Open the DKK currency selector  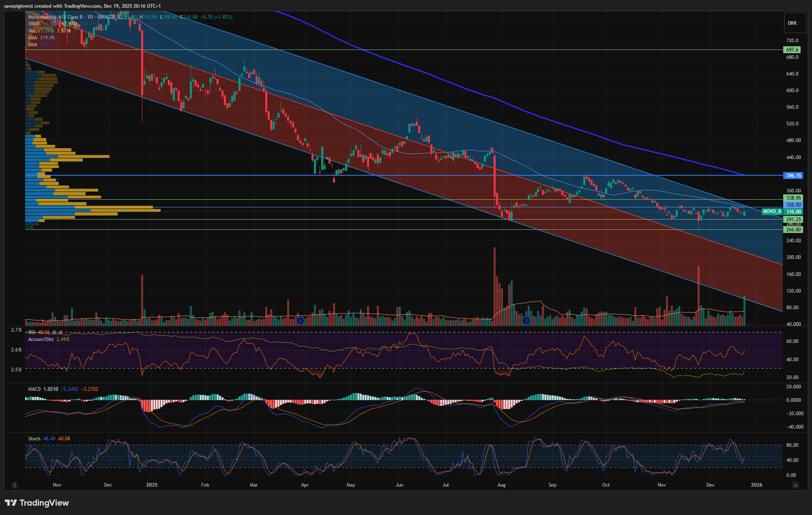792,23
